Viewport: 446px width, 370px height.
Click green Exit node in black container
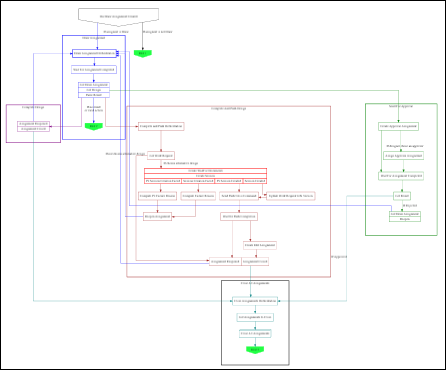coord(255,350)
